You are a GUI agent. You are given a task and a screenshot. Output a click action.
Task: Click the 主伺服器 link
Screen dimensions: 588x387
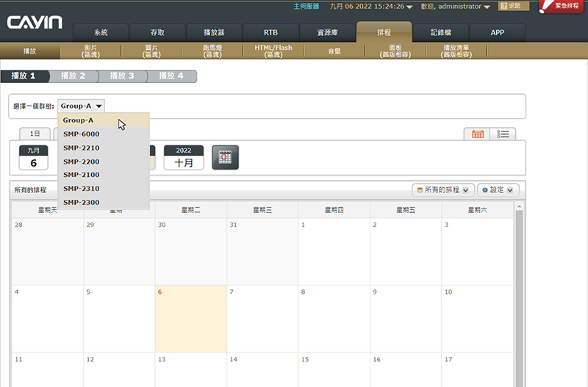(306, 7)
